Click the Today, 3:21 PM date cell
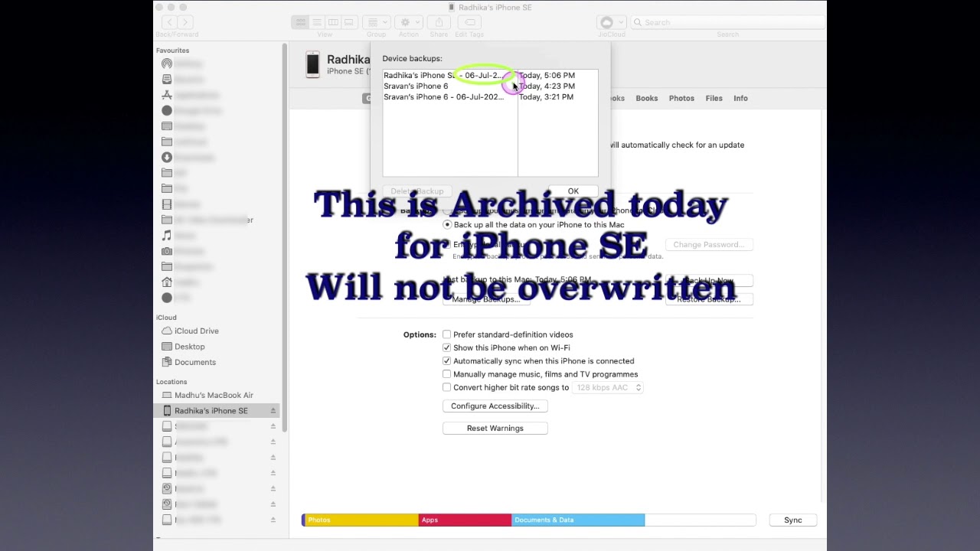Viewport: 980px width, 551px height. 546,96
